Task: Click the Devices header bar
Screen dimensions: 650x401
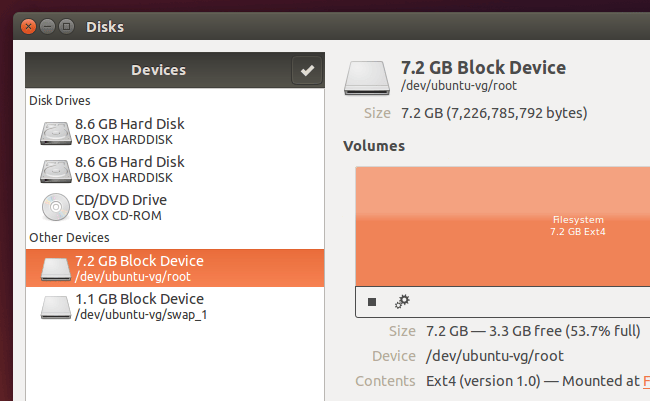Action: [158, 70]
